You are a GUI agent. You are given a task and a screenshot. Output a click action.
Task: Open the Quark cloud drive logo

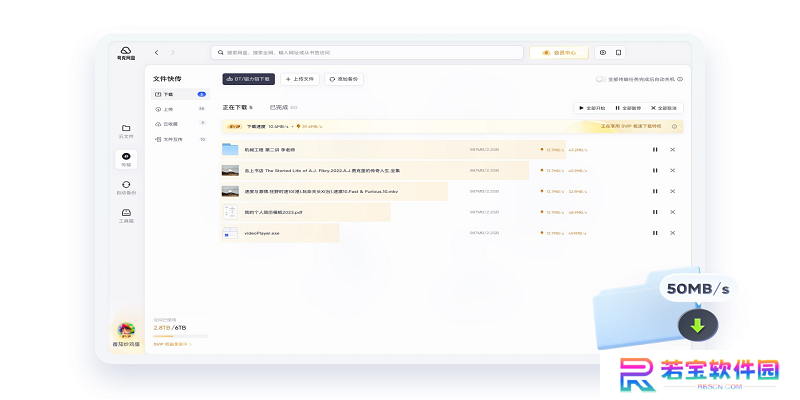pyautogui.click(x=126, y=54)
